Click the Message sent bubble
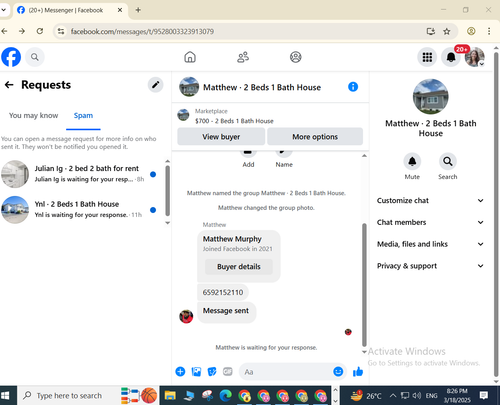Screen dimensions: 500x405 pyautogui.click(x=226, y=312)
